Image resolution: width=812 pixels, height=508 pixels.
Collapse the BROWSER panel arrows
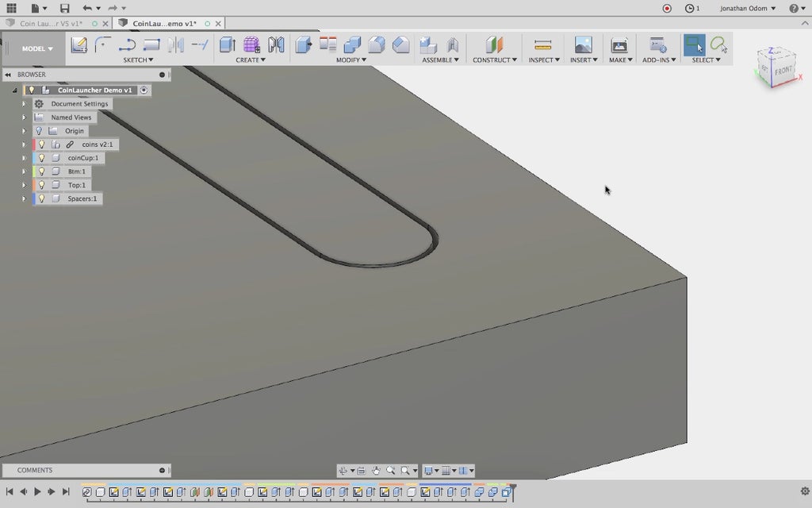click(8, 75)
